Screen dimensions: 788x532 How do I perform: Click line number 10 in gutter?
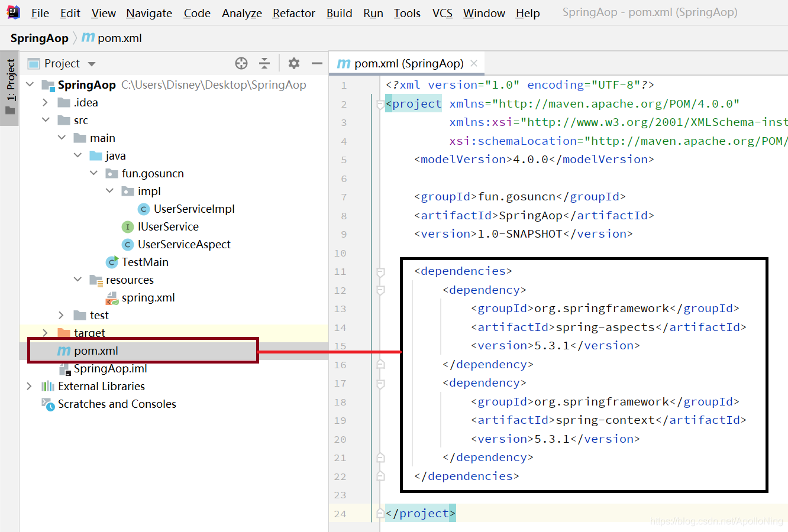[340, 253]
